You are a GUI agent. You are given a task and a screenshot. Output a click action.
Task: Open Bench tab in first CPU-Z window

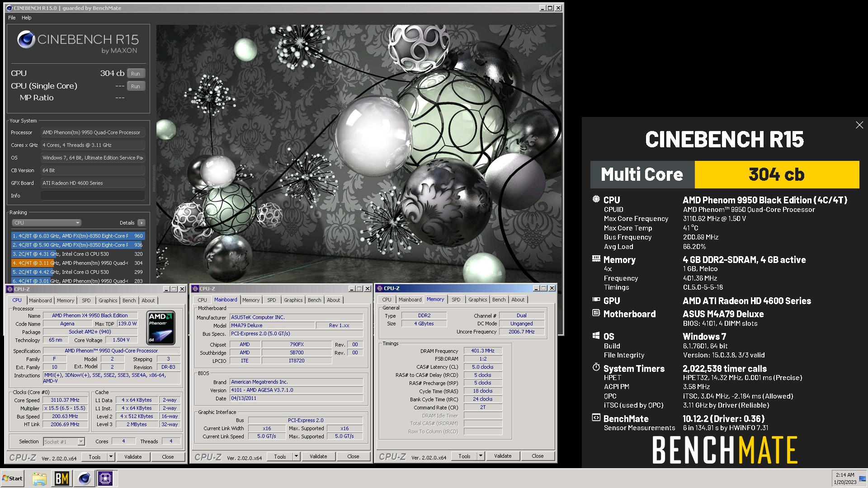tap(129, 300)
